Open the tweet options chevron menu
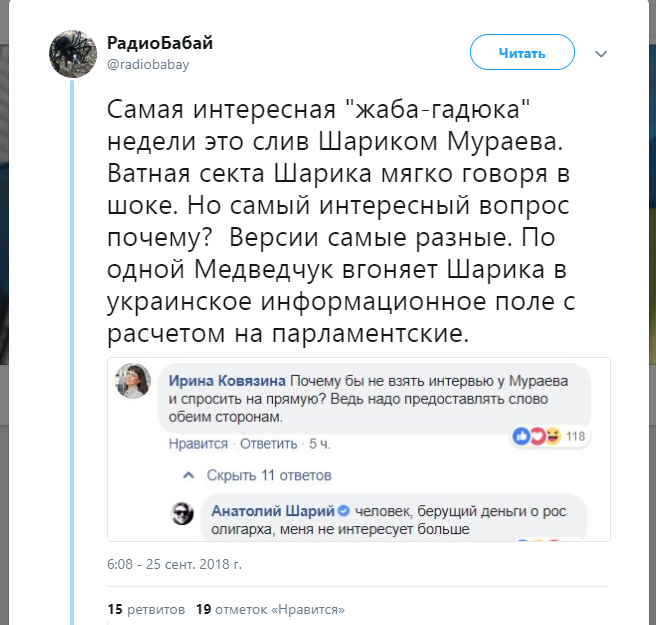This screenshot has width=656, height=625. (x=601, y=52)
